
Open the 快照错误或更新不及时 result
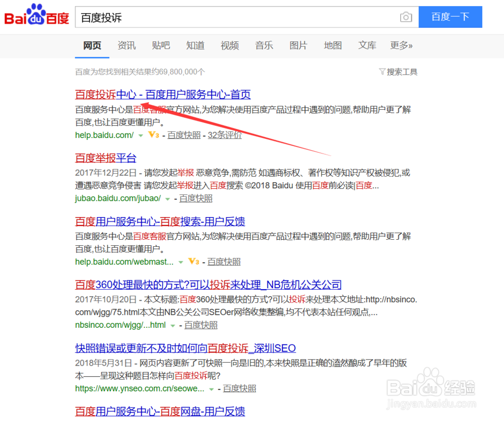[x=185, y=348]
